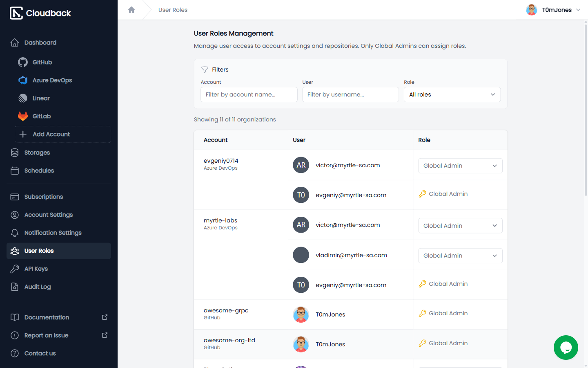Click the Report an issue link
This screenshot has width=588, height=368.
[x=59, y=335]
